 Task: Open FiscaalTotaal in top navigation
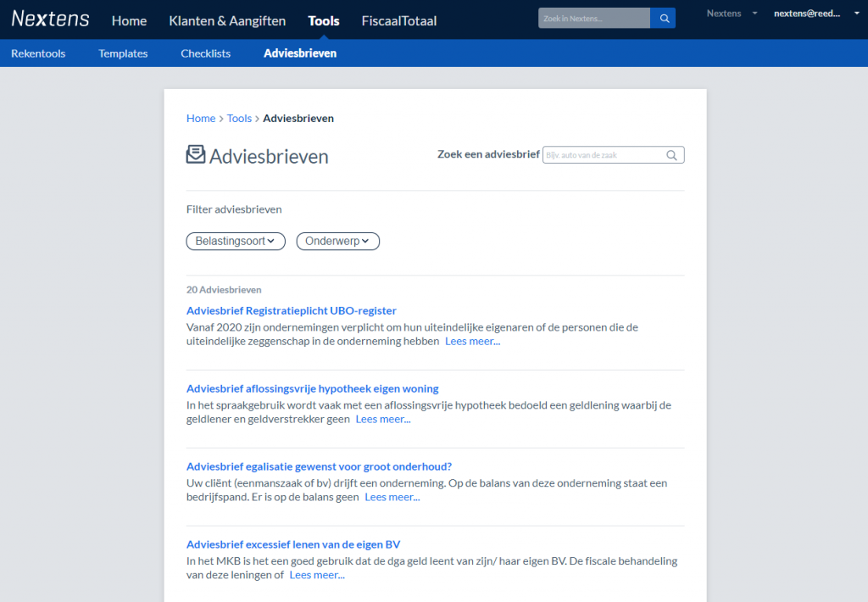click(398, 21)
